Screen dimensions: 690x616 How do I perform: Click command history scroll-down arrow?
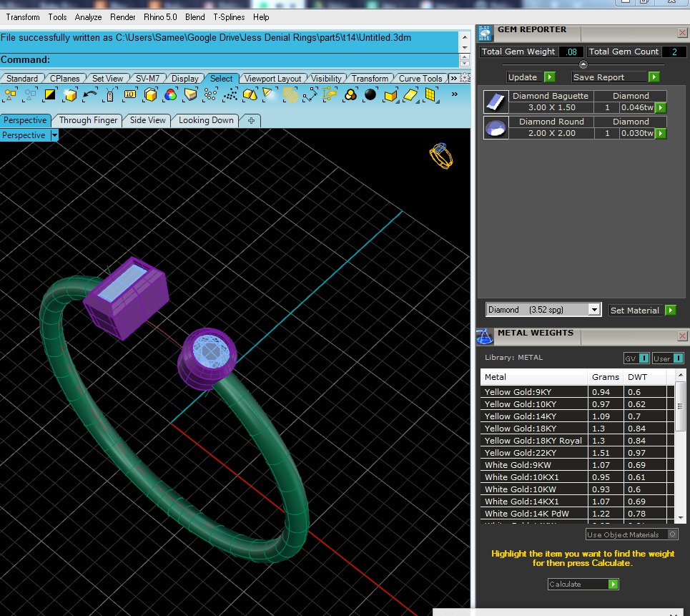click(x=465, y=47)
